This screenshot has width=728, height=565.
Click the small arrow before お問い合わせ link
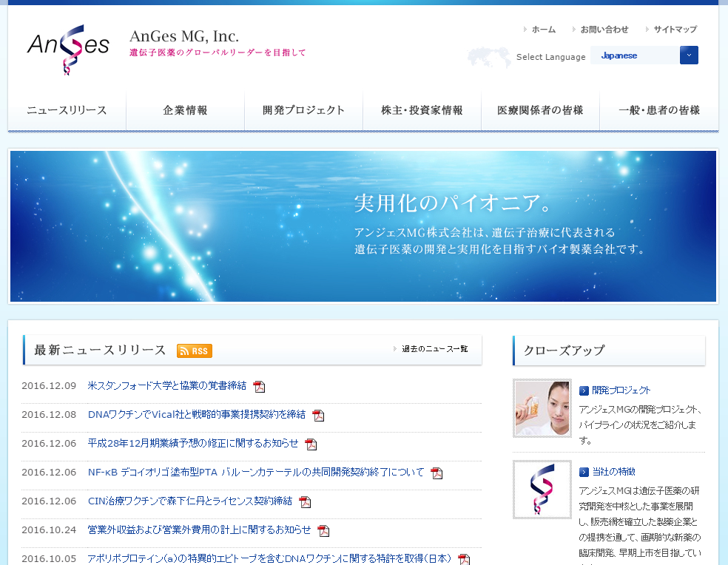click(x=574, y=30)
